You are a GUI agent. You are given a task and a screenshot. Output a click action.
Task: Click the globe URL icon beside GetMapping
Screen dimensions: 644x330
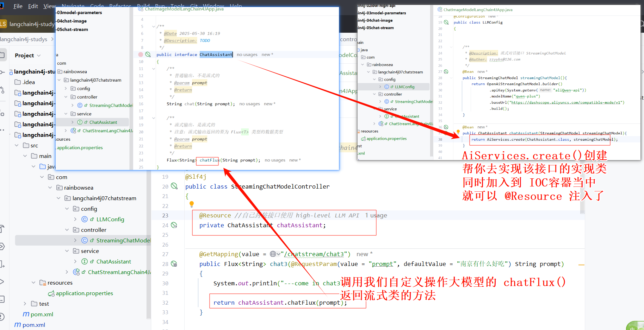(x=273, y=254)
